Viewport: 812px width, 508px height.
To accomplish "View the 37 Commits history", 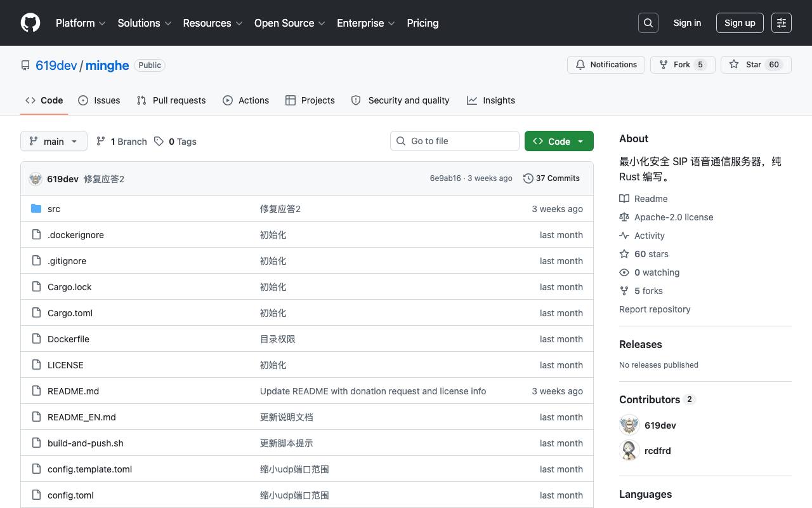I will [x=551, y=178].
